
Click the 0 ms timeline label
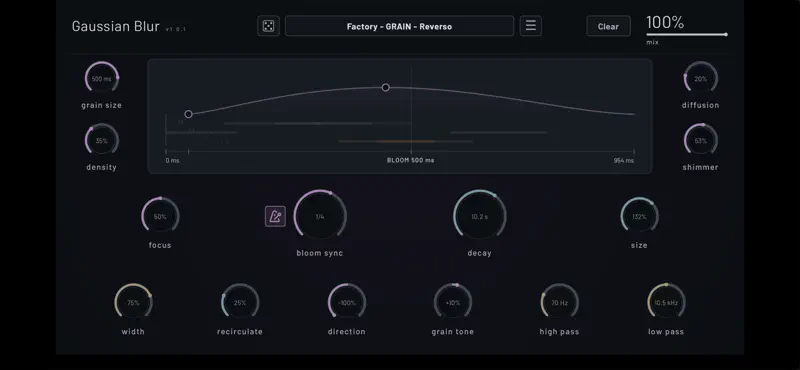coord(172,160)
